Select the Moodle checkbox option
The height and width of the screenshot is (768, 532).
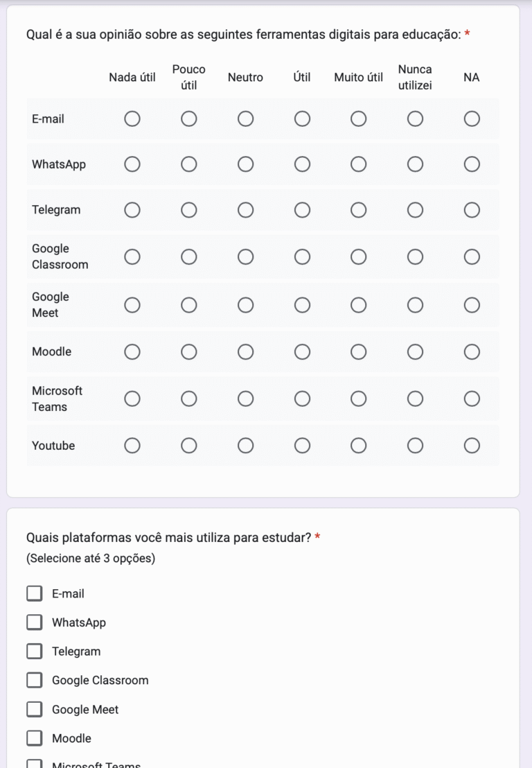pyautogui.click(x=34, y=739)
